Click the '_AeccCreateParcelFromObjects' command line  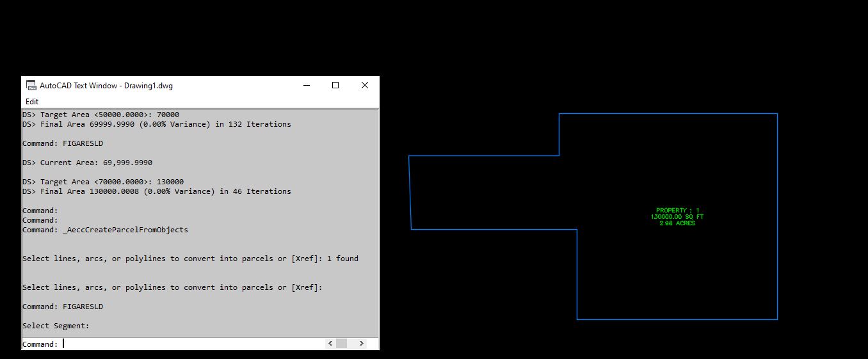point(105,230)
